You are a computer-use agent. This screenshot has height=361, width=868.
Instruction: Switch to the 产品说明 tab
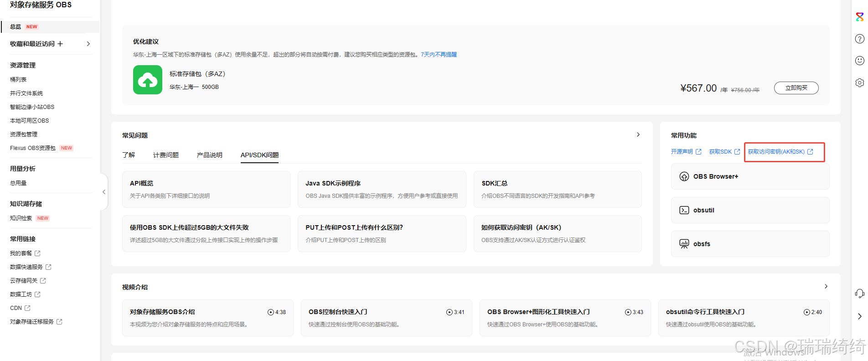210,155
